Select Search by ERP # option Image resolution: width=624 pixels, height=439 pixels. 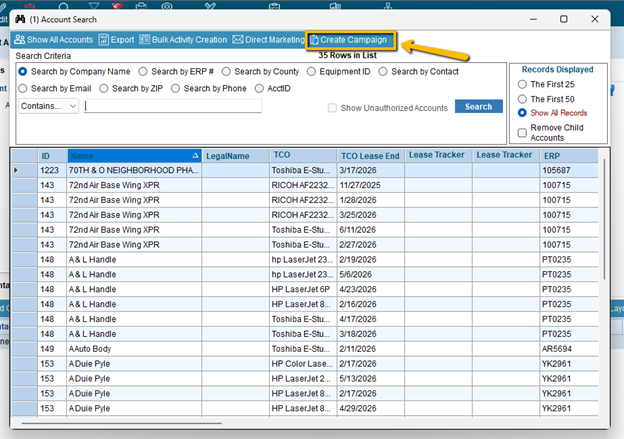143,72
